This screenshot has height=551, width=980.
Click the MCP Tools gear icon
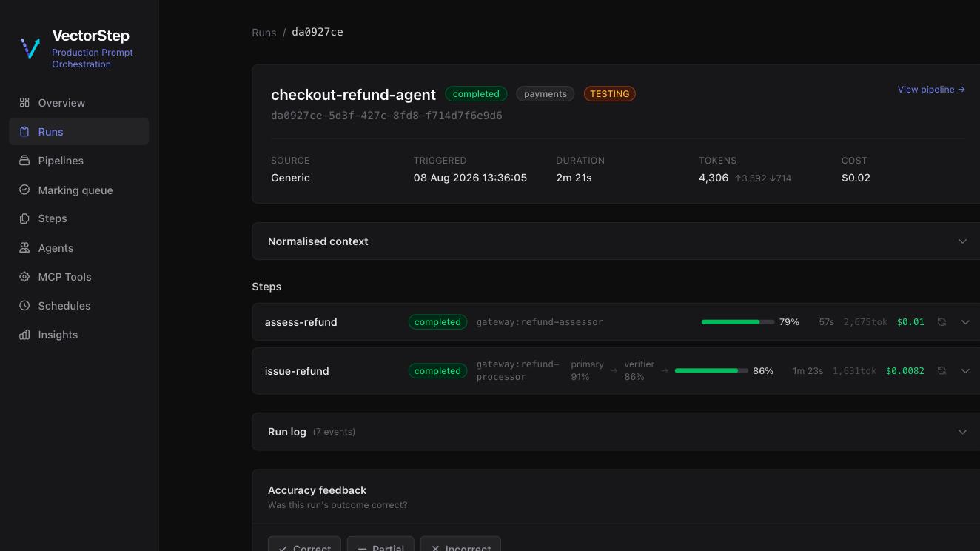point(24,276)
